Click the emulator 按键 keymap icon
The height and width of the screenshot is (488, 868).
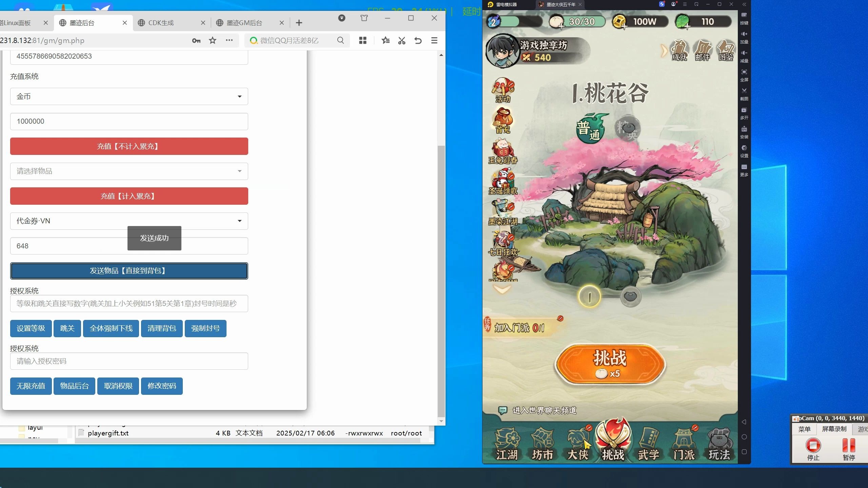coord(744,18)
